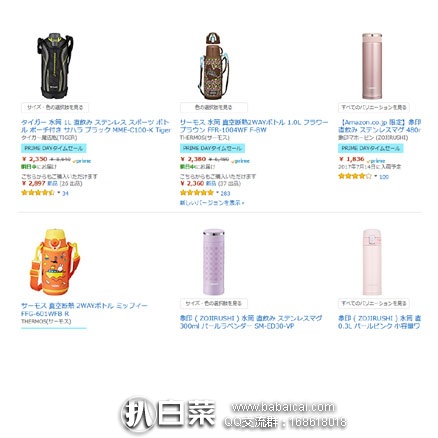Click size and color options for lavender mug
This screenshot has width=438, height=438.
click(214, 303)
